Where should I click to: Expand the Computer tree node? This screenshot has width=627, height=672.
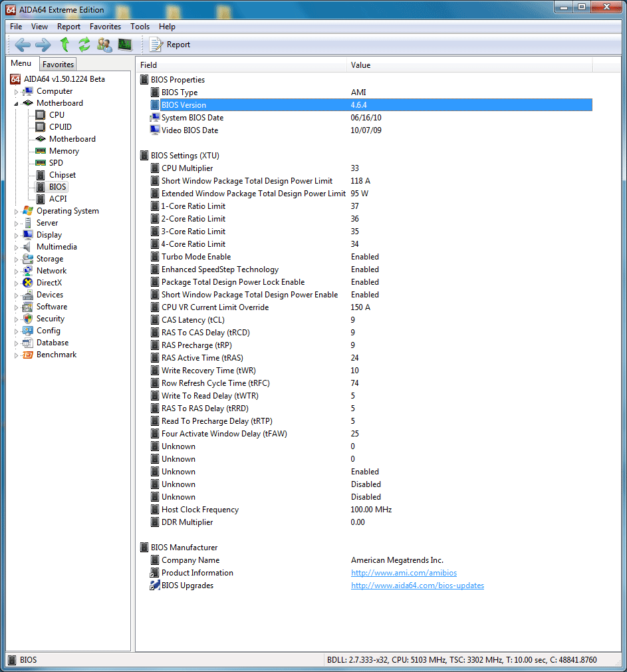16,92
